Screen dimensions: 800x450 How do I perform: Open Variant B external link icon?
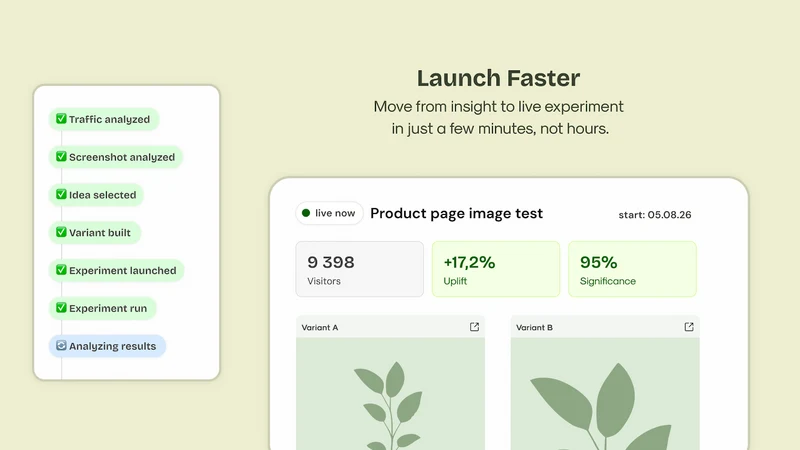click(x=689, y=327)
